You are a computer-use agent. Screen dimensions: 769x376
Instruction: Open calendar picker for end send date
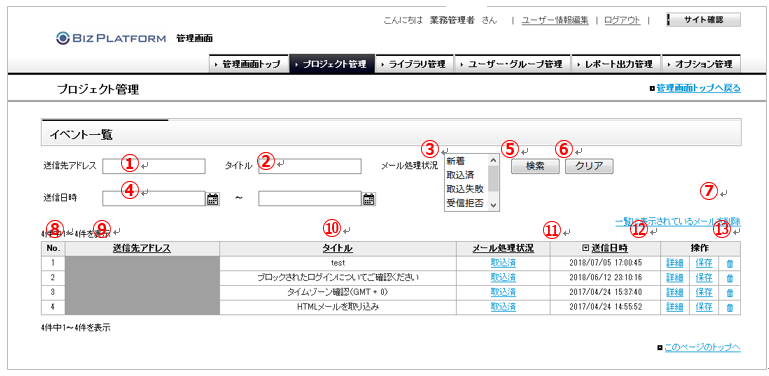369,199
